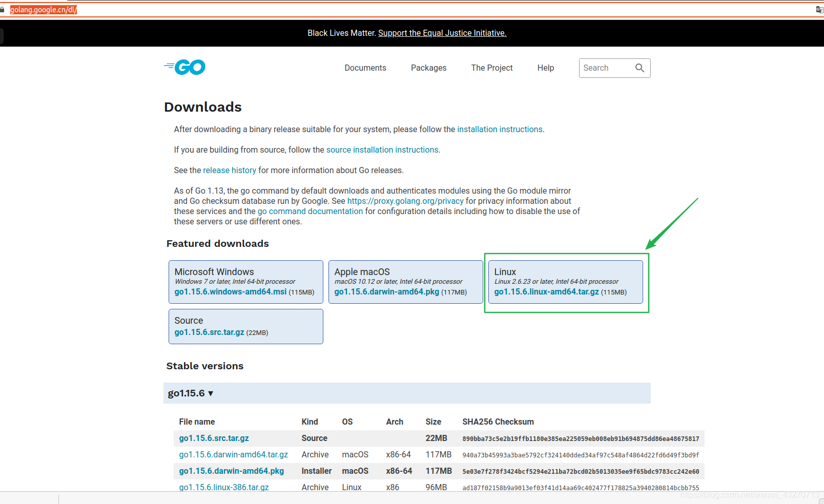This screenshot has height=504, width=824.
Task: Click the OS column header
Action: (347, 422)
